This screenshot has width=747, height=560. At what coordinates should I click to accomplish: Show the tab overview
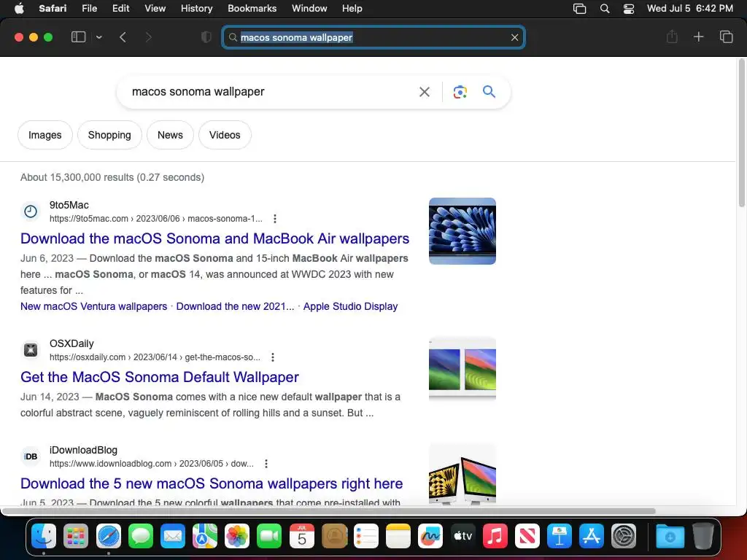tap(726, 36)
